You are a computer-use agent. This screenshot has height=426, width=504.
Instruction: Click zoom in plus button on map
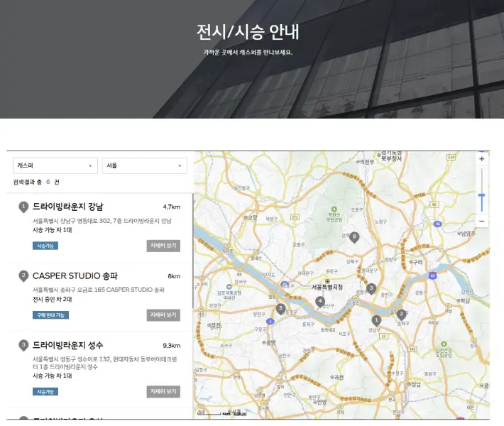(x=481, y=159)
